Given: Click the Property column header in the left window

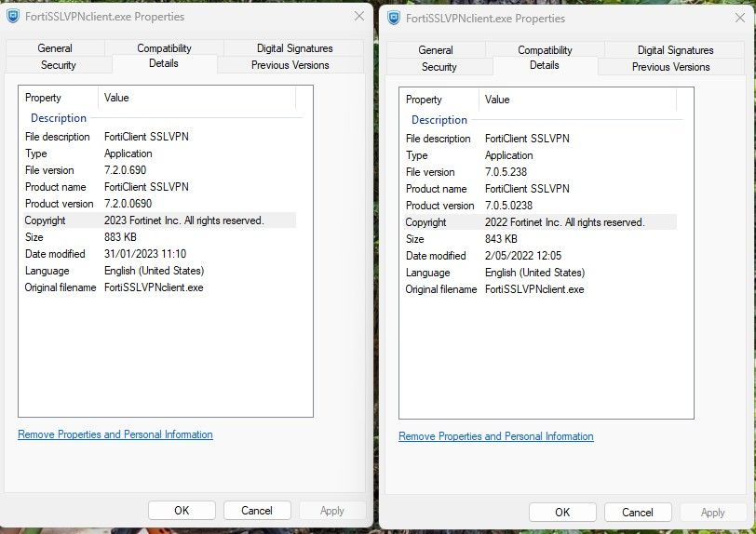Looking at the screenshot, I should click(x=59, y=98).
